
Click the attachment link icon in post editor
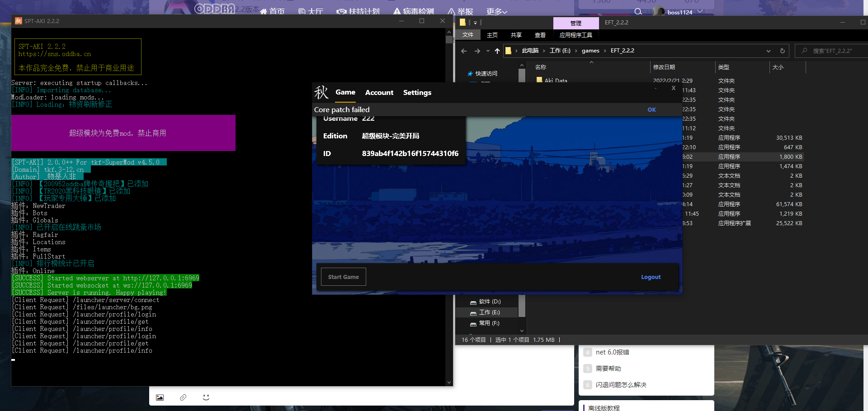183,397
